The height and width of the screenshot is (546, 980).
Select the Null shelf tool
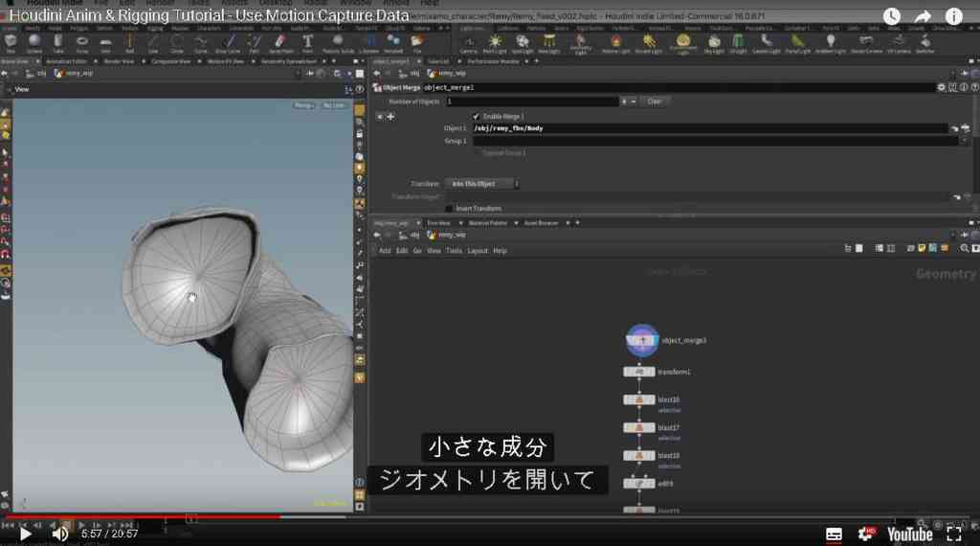click(x=129, y=42)
